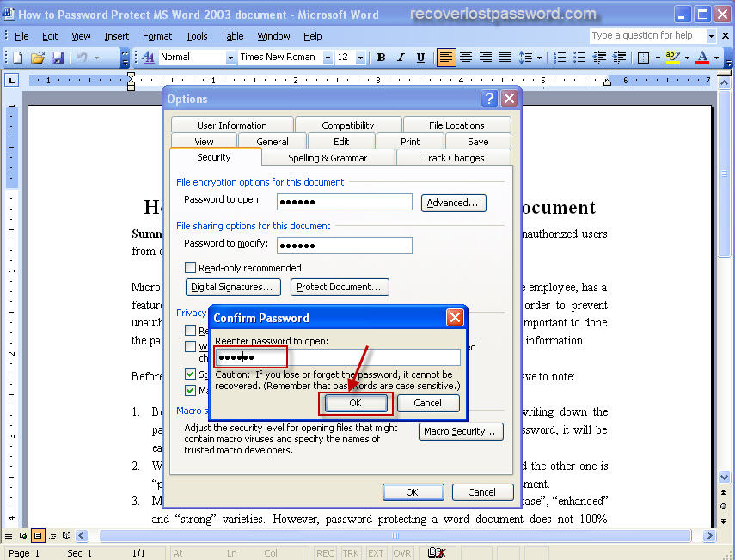Viewport: 735px width, 560px height.
Task: Switch to the Track Changes tab
Action: (454, 157)
